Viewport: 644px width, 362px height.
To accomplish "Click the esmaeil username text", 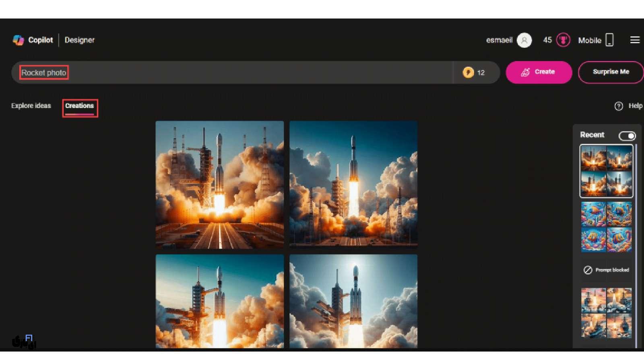I will point(499,40).
